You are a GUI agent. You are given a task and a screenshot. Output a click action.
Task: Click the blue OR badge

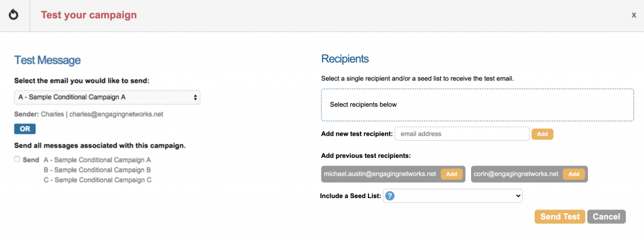pyautogui.click(x=25, y=129)
